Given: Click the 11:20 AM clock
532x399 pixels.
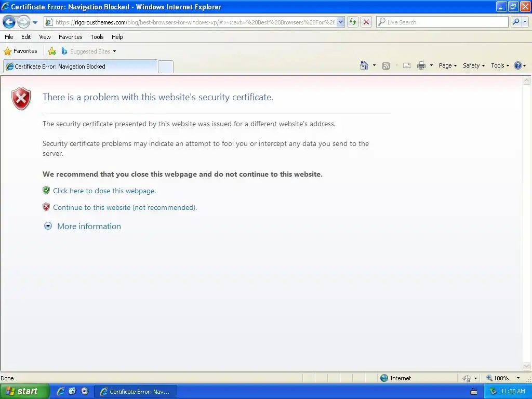Looking at the screenshot, I should click(x=513, y=392).
